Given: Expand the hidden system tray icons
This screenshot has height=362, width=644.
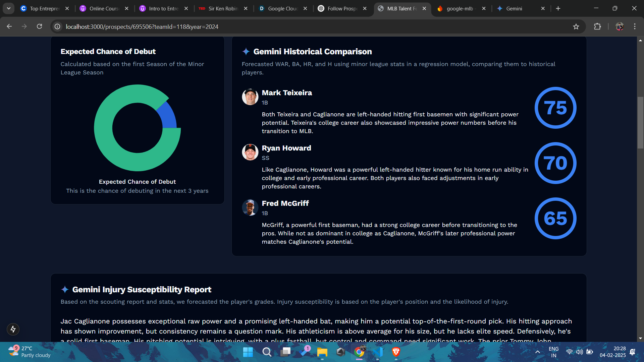Looking at the screenshot, I should (537, 352).
